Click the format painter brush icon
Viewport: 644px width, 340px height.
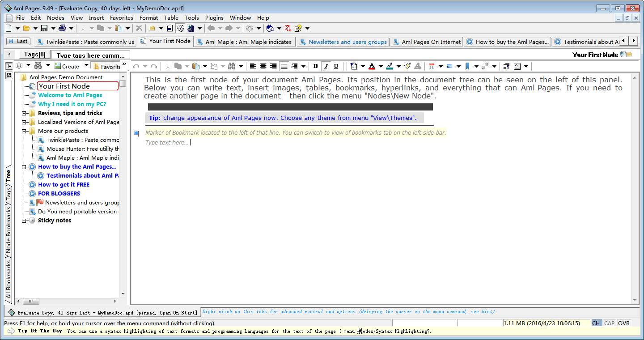click(x=407, y=66)
